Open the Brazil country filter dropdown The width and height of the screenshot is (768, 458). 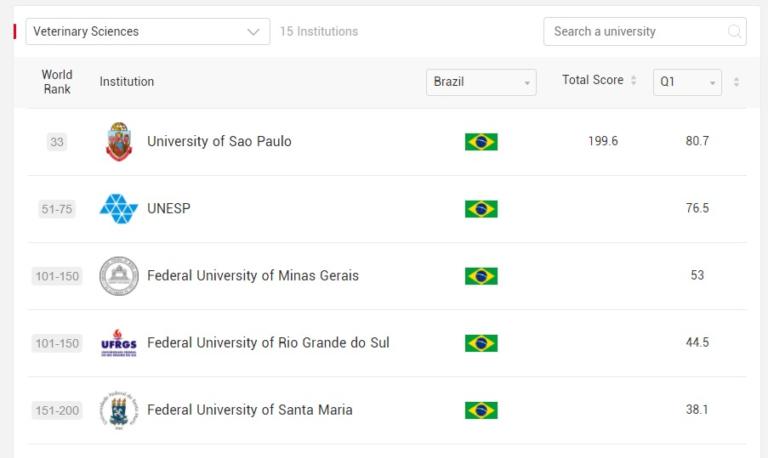(481, 82)
